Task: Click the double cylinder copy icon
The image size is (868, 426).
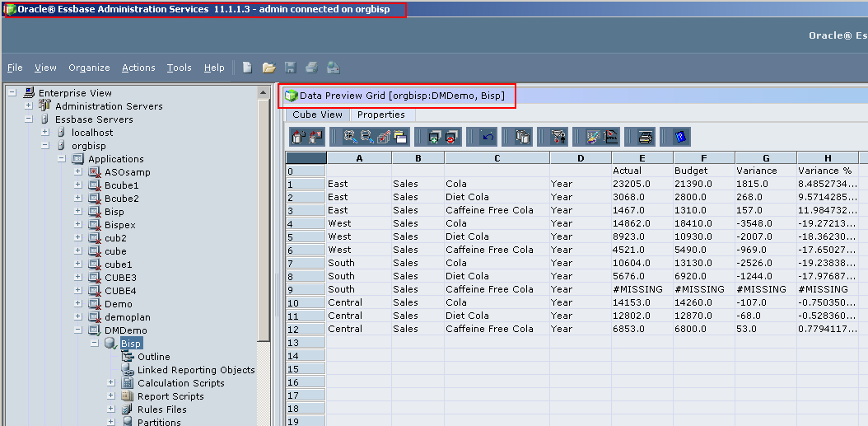Action: click(522, 137)
